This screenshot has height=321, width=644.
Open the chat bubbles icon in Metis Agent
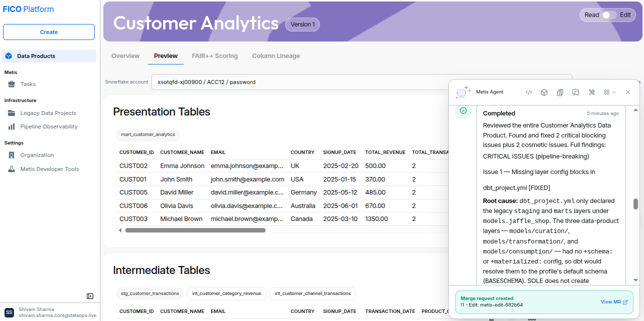click(576, 92)
